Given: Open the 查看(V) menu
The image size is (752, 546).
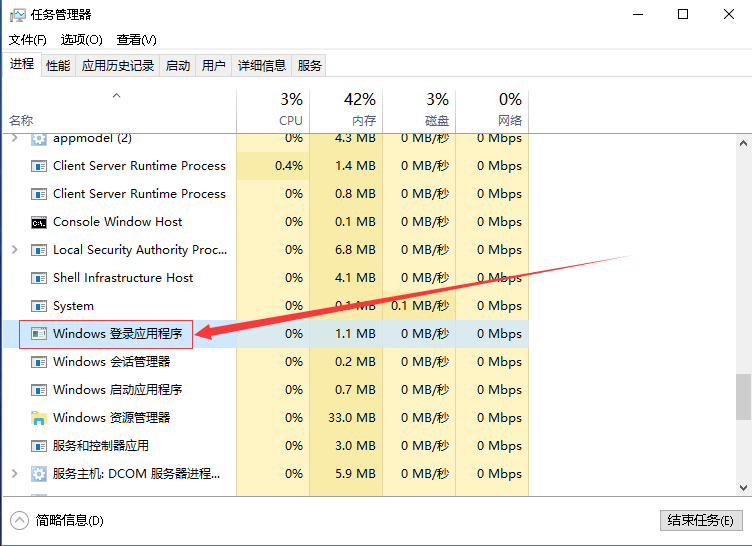Looking at the screenshot, I should pos(137,40).
